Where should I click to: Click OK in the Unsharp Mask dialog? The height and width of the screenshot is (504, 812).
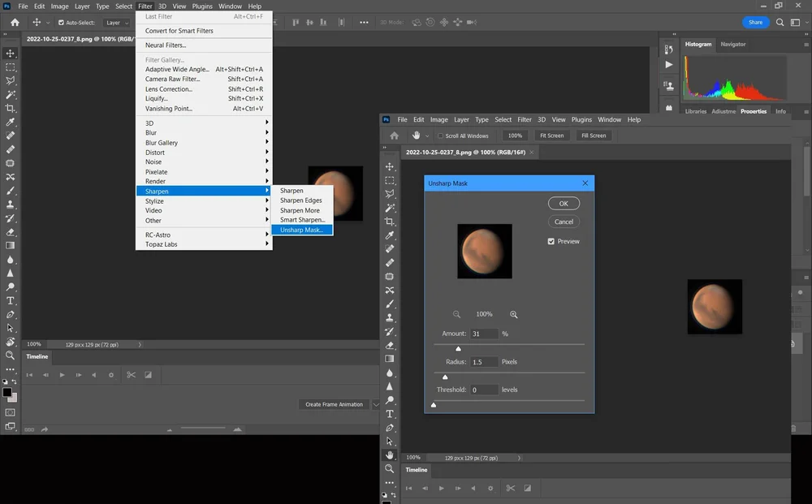pos(564,204)
